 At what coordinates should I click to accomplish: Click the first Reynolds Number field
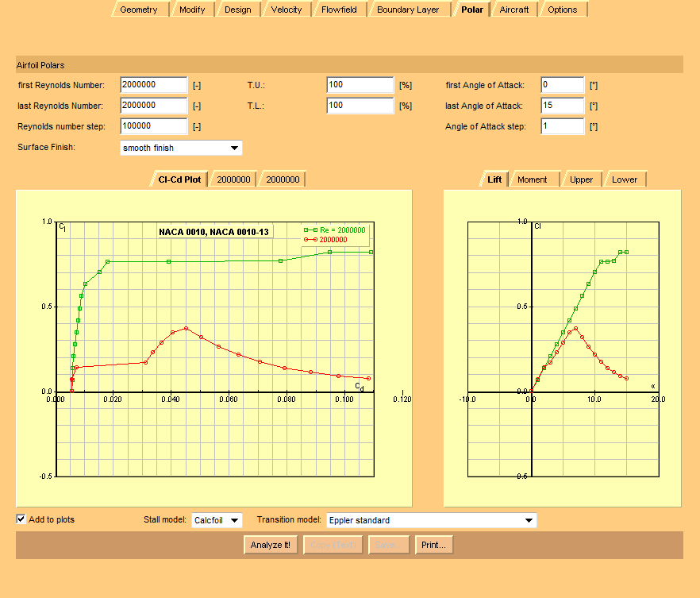point(153,85)
